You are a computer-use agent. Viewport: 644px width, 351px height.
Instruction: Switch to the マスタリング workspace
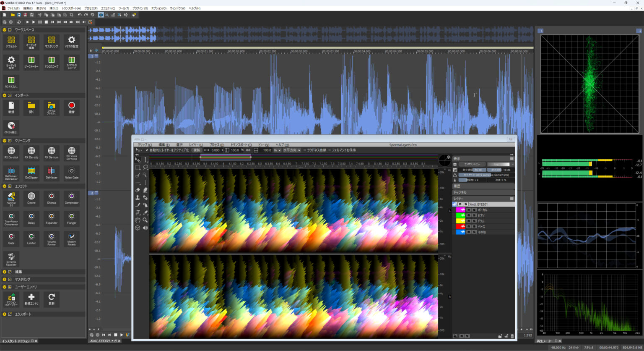tap(51, 42)
